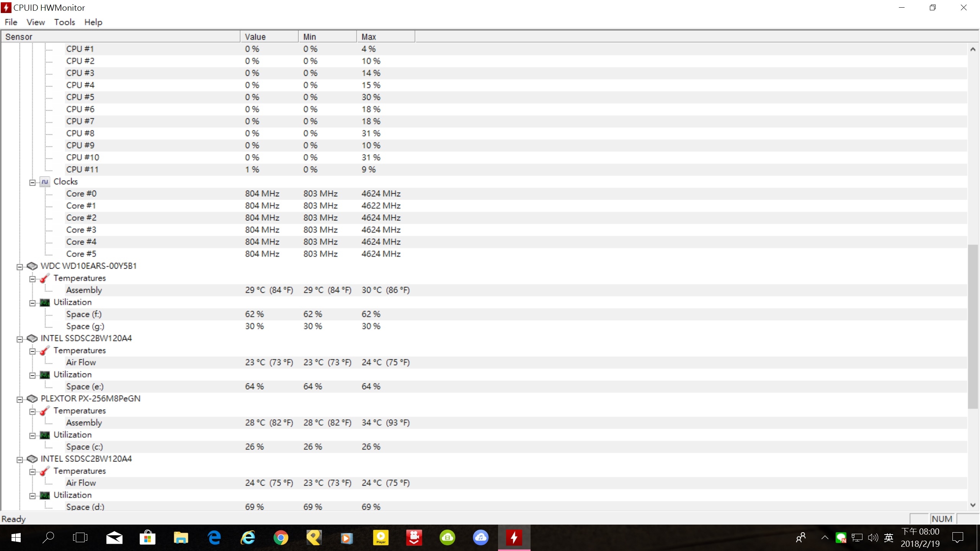This screenshot has width=980, height=551.
Task: Click the Utilization chart icon above Space (e:)
Action: [x=45, y=375]
